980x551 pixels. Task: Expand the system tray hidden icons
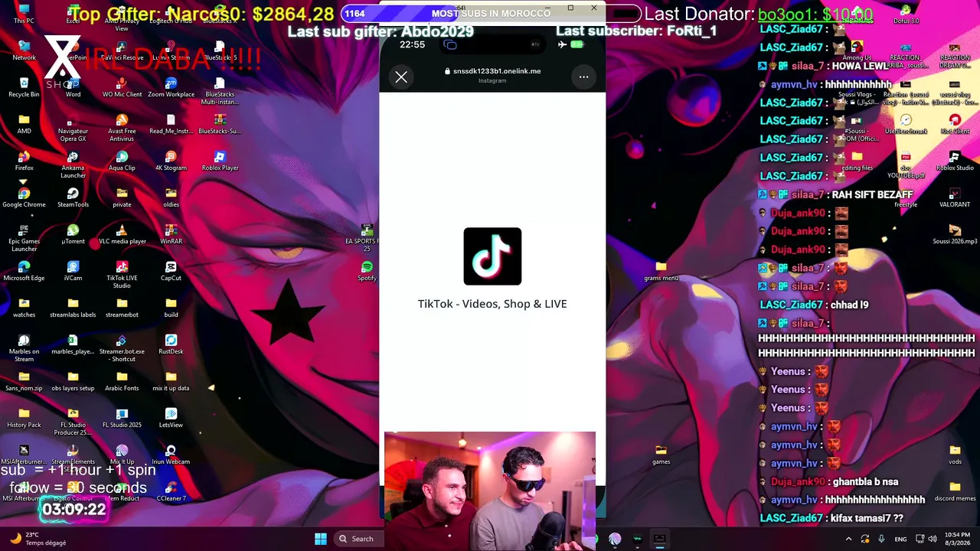pyautogui.click(x=848, y=539)
